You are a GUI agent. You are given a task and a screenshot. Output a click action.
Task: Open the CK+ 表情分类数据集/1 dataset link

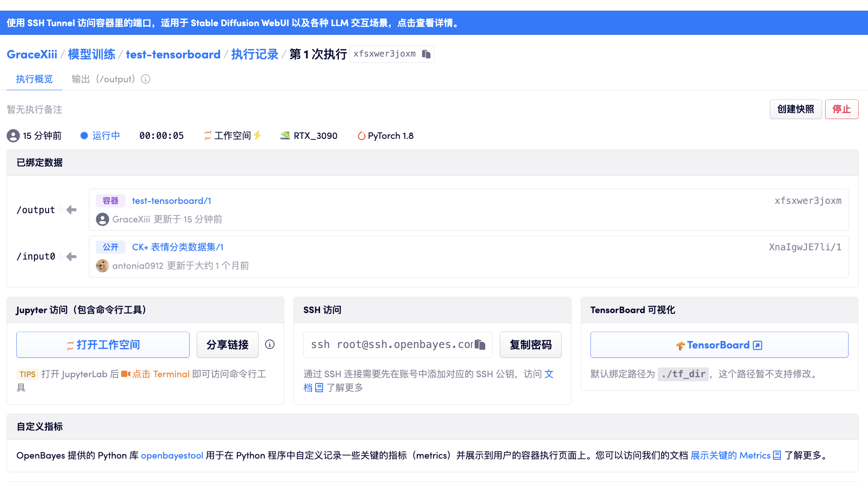pos(178,247)
